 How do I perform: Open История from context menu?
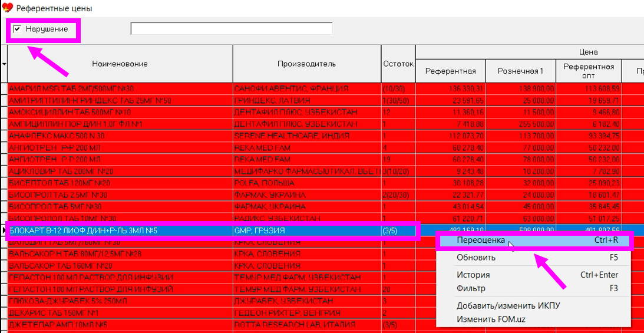click(x=535, y=275)
